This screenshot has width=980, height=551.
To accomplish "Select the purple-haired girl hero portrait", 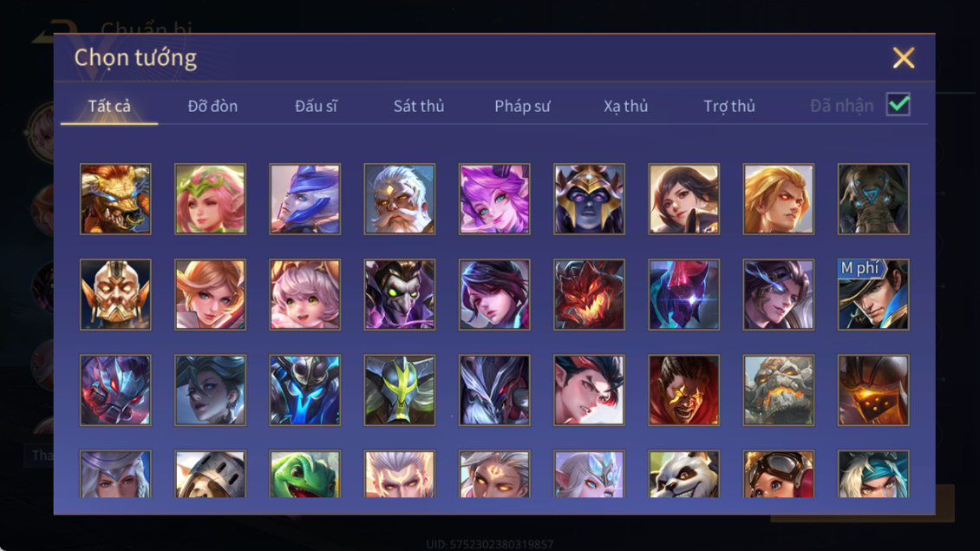I will point(494,199).
